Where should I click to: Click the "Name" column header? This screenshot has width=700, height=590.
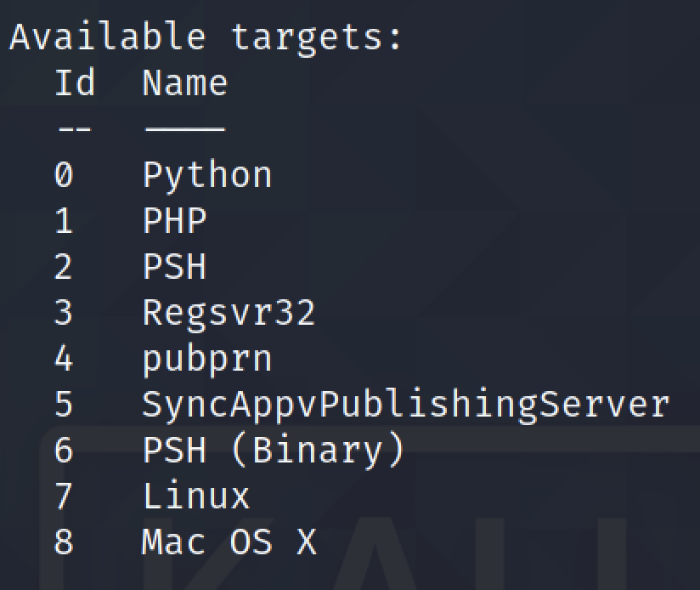tap(184, 83)
